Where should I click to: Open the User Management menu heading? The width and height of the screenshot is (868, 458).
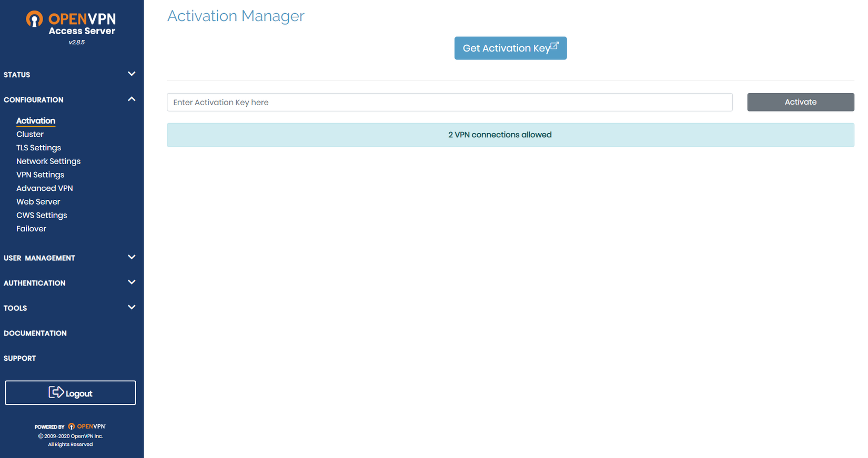[39, 258]
